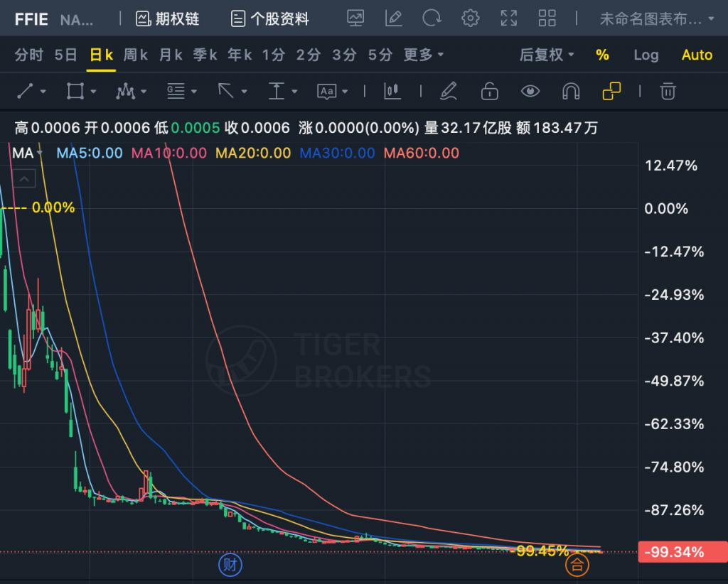This screenshot has height=584, width=728.
Task: Switch to the 周k weekly tab
Action: tap(135, 55)
